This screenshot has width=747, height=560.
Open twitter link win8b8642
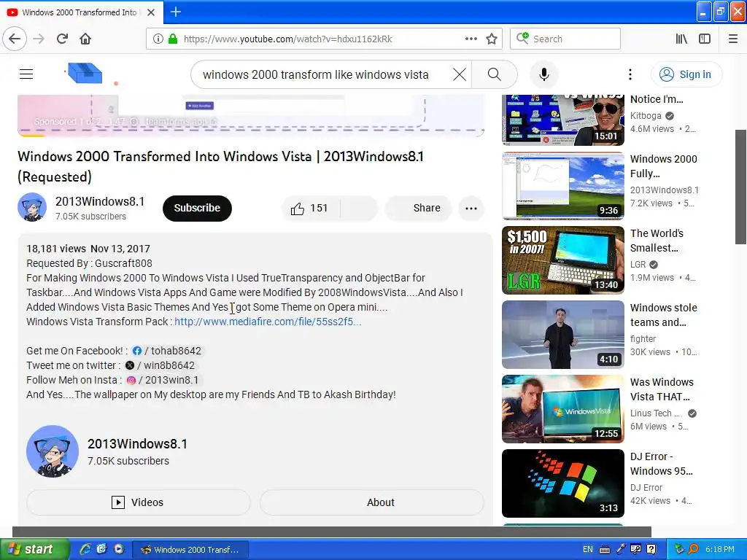(x=160, y=366)
